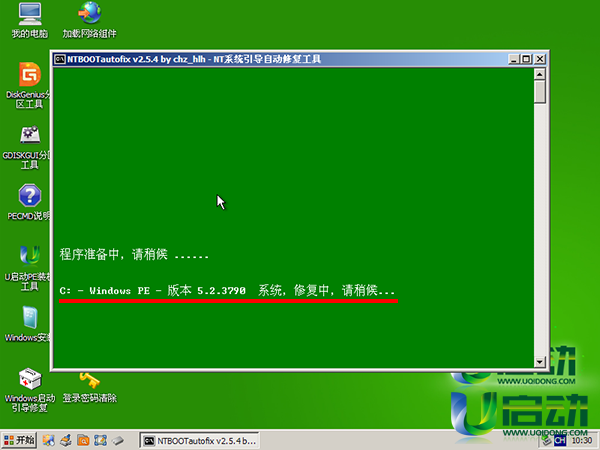Screen dimensions: 600x450
Task: Click the orange folder search quick launch icon
Action: 83,440
